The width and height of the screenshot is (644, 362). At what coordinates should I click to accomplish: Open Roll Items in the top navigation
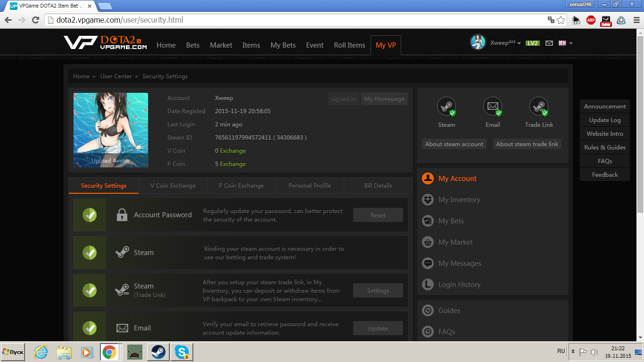click(x=350, y=45)
